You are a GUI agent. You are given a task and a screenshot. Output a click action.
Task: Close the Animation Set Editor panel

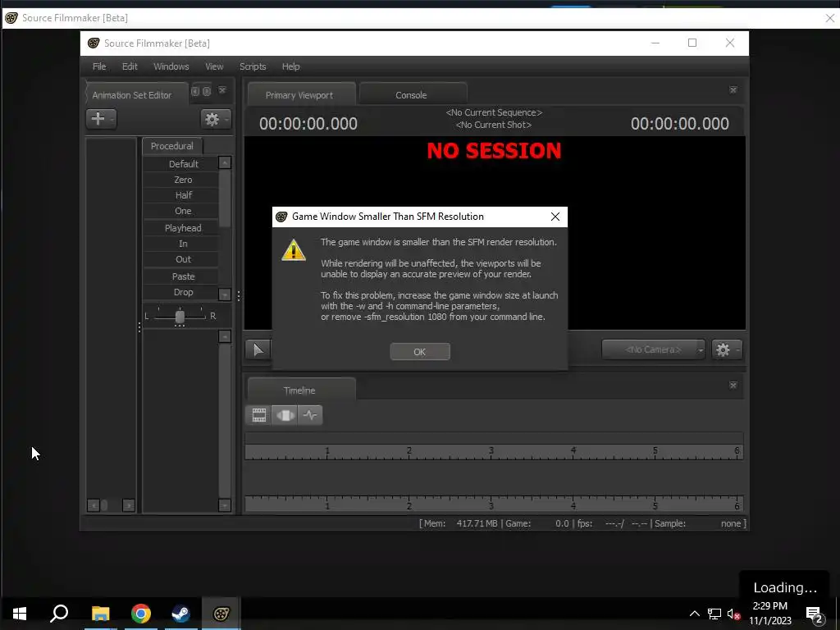coord(222,90)
